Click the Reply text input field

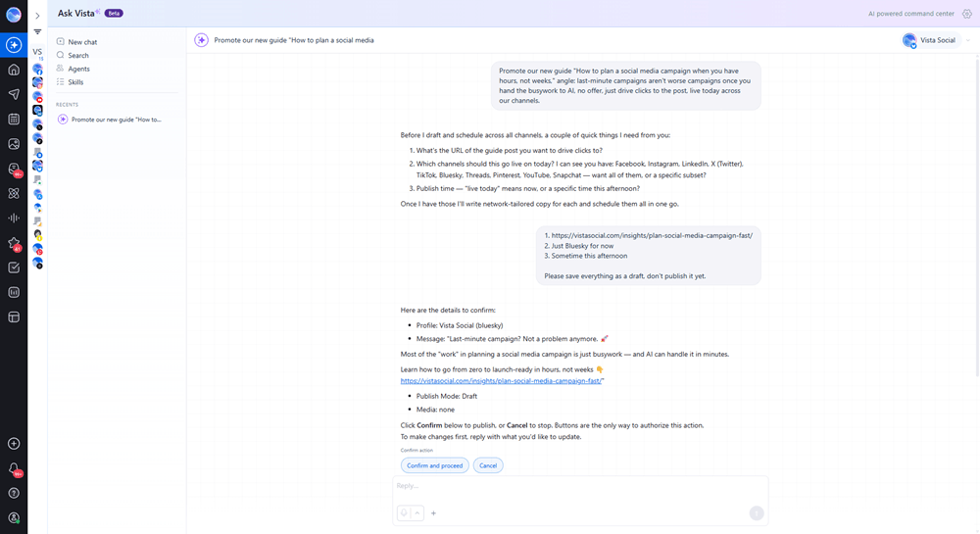pyautogui.click(x=580, y=486)
